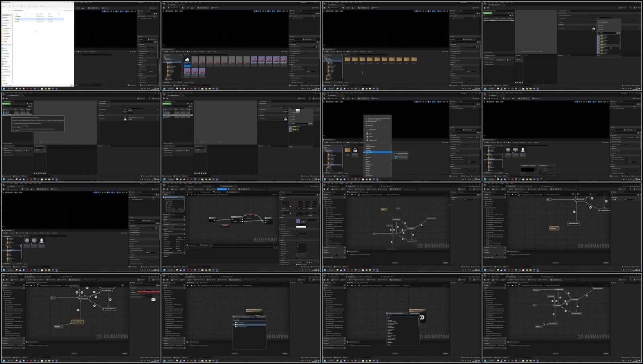Select Movement node in graph with highlighted Attack
The height and width of the screenshot is (364, 643).
coord(580,200)
